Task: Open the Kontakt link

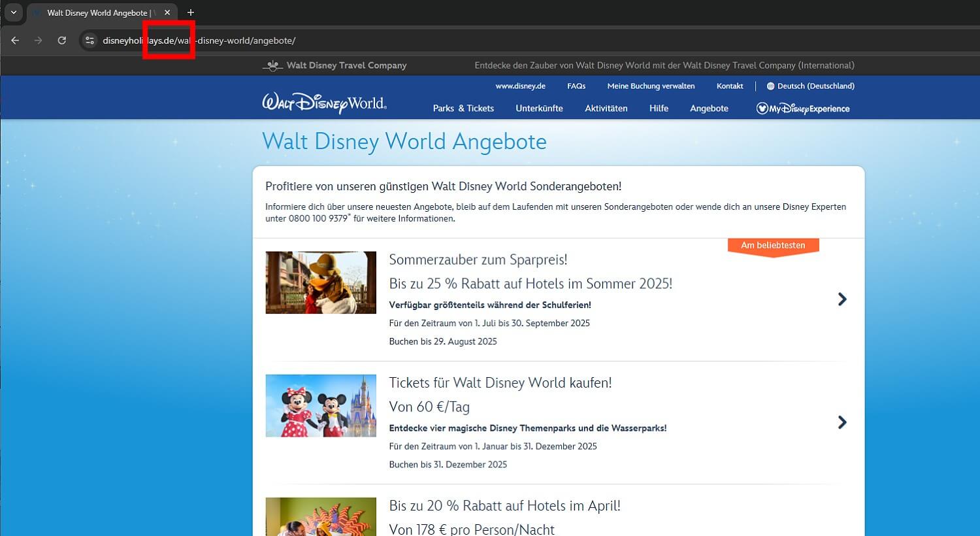Action: [x=730, y=86]
